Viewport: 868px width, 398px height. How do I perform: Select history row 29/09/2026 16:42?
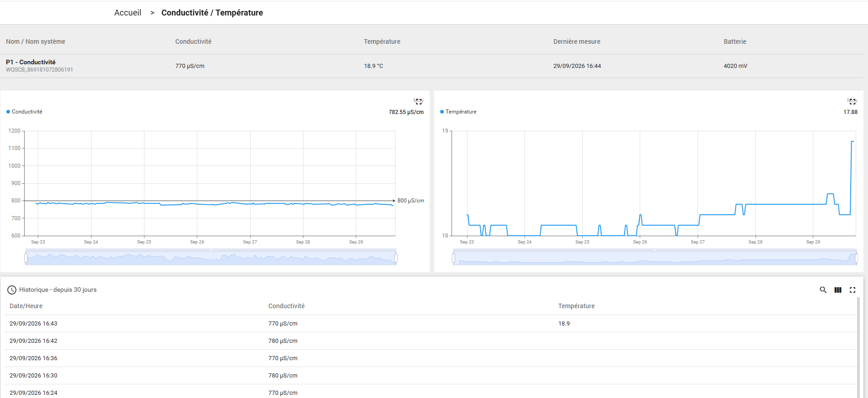pyautogui.click(x=431, y=341)
